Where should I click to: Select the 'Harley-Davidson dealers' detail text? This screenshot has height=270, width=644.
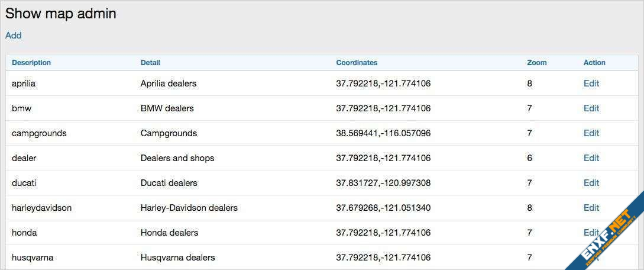(x=189, y=208)
